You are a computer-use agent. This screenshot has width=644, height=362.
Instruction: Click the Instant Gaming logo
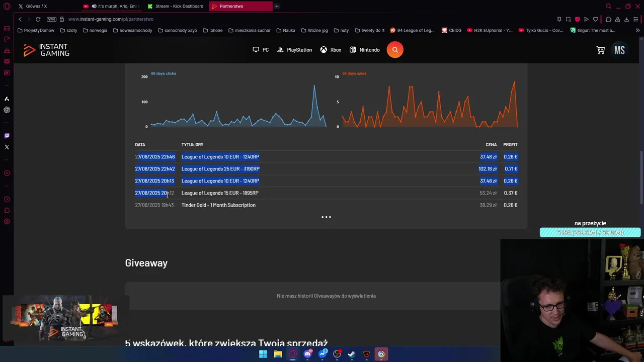[46, 50]
